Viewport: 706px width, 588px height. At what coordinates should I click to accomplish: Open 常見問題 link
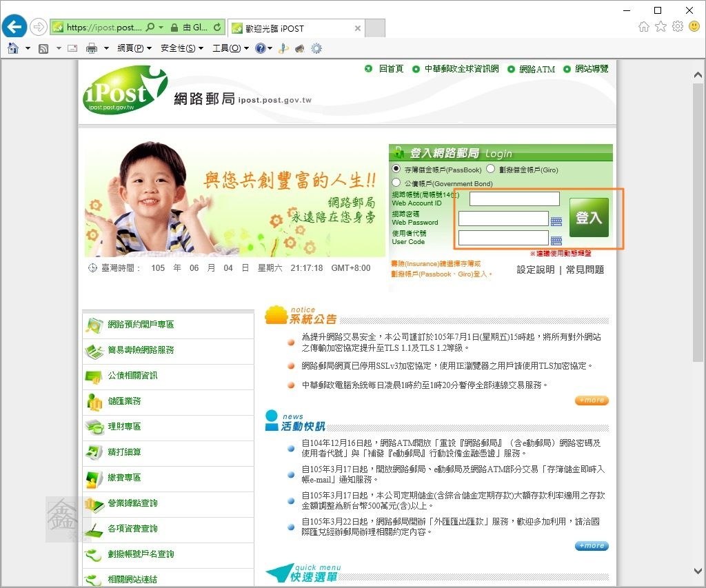pos(585,270)
